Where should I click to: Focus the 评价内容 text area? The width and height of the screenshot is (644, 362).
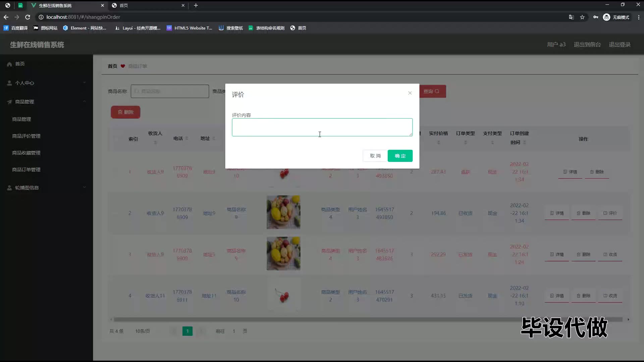tap(322, 127)
